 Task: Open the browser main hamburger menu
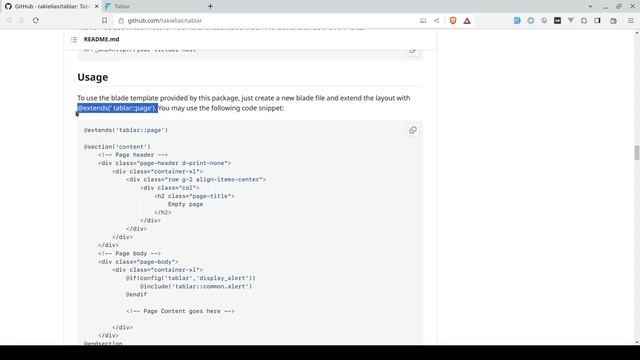click(x=631, y=20)
